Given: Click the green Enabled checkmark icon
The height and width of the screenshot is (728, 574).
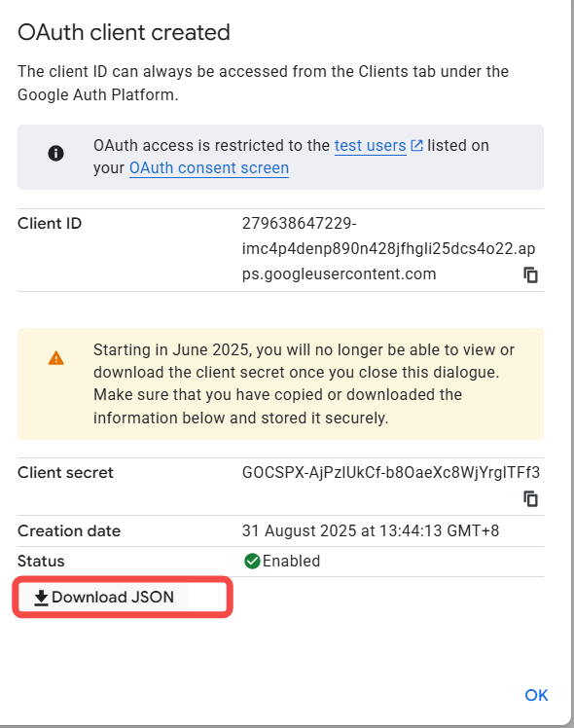Looking at the screenshot, I should [x=252, y=561].
